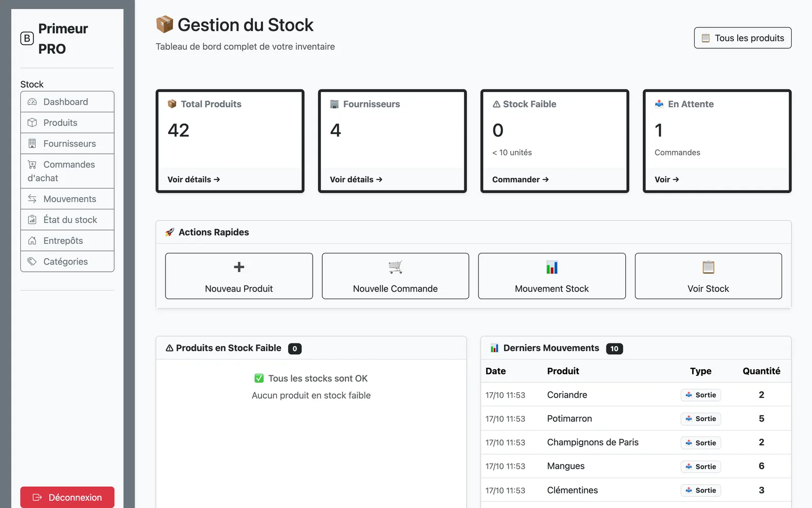This screenshot has width=812, height=508.
Task: Click Voir détails on Fournisseurs card
Action: [x=356, y=179]
